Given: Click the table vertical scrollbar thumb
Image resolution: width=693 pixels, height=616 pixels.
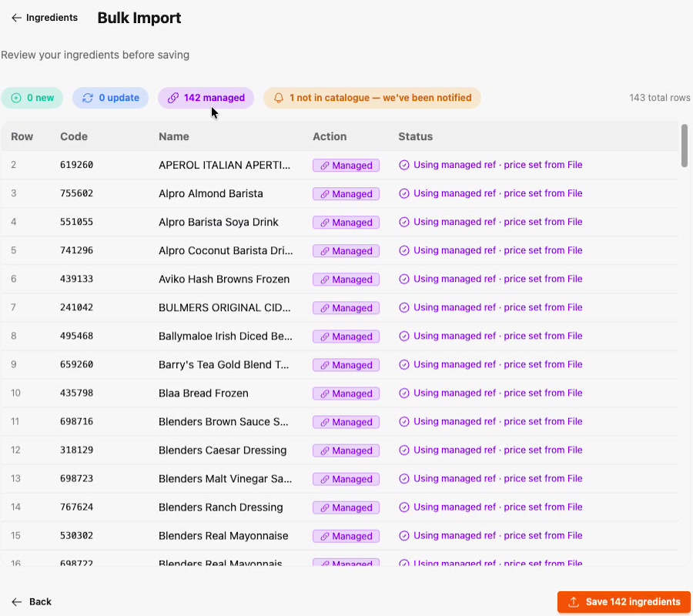Looking at the screenshot, I should [685, 146].
